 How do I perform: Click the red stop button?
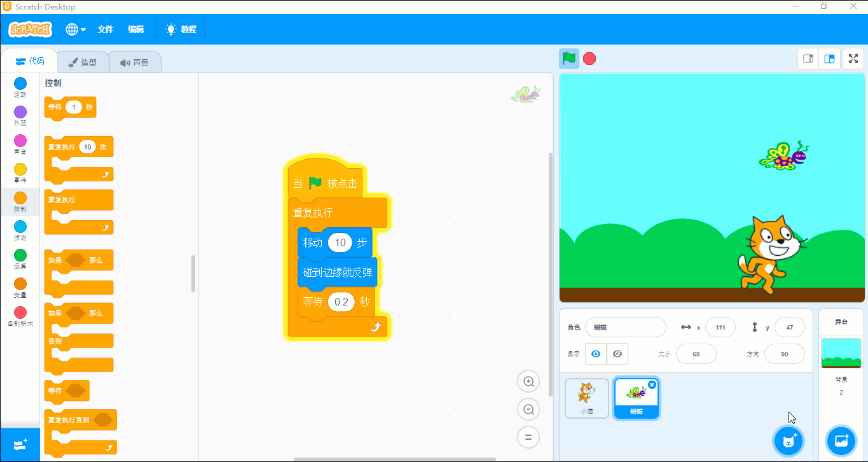589,59
